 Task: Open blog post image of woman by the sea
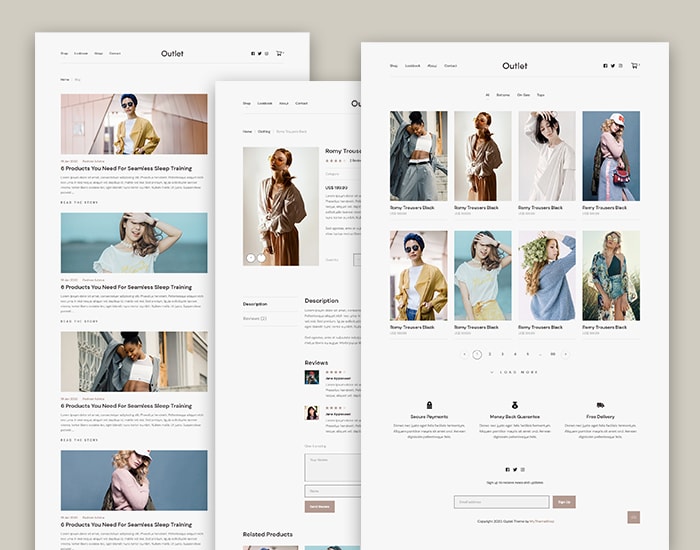tap(134, 243)
